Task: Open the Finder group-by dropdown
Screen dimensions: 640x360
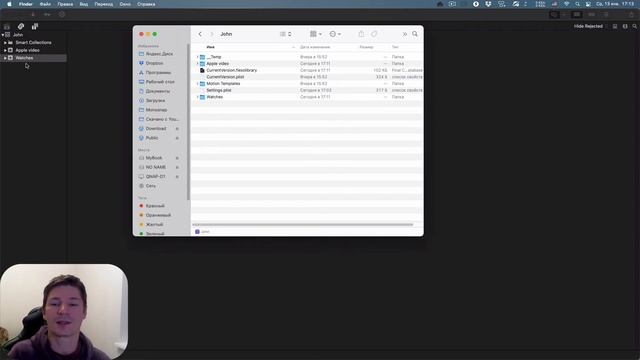Action: pos(316,34)
